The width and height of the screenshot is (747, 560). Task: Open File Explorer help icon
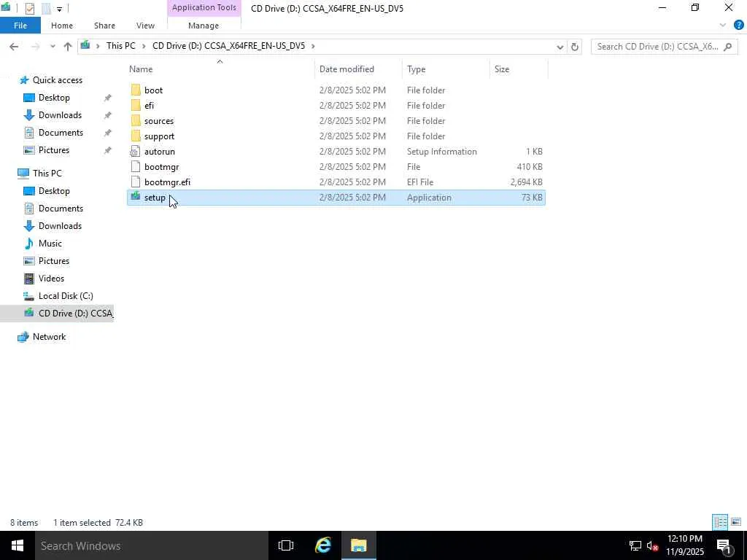point(738,26)
